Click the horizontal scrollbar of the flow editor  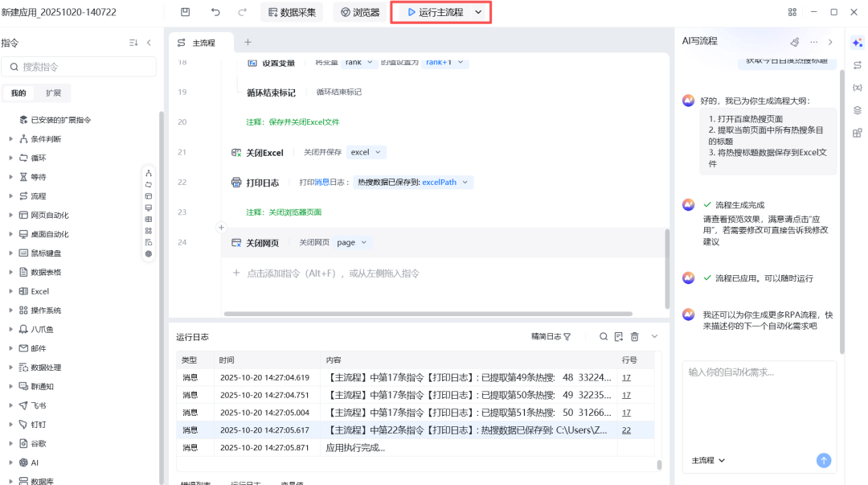point(428,314)
